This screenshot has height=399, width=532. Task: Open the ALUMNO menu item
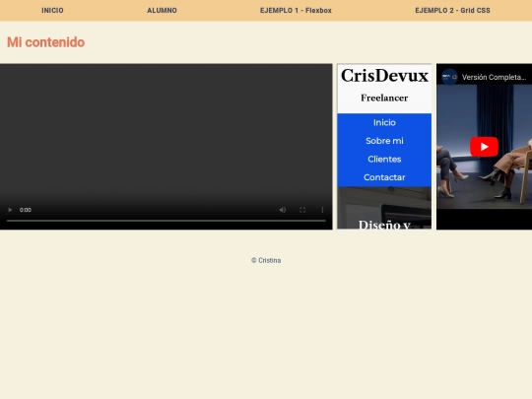(x=162, y=11)
